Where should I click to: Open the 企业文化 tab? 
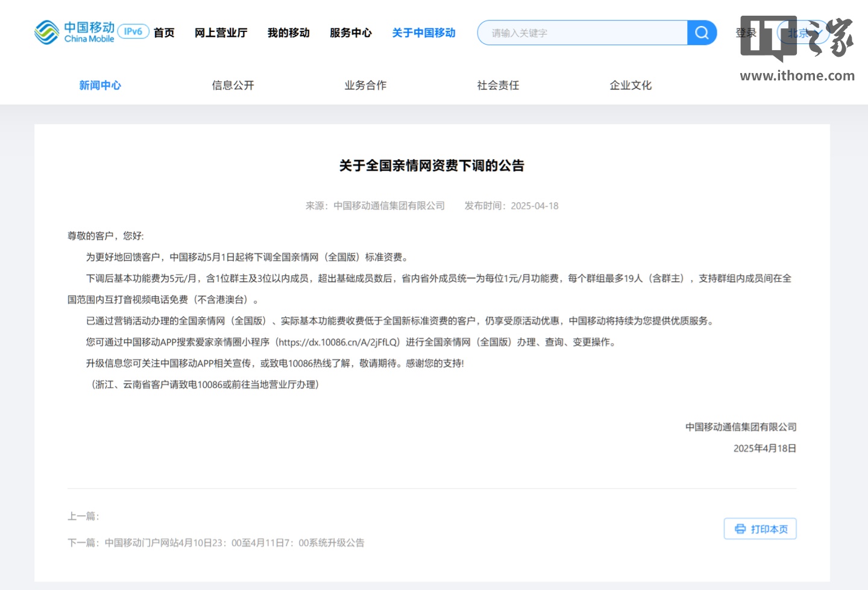[x=631, y=86]
